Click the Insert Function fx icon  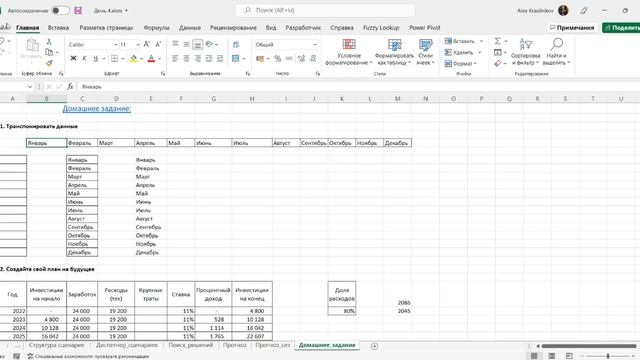(x=70, y=87)
